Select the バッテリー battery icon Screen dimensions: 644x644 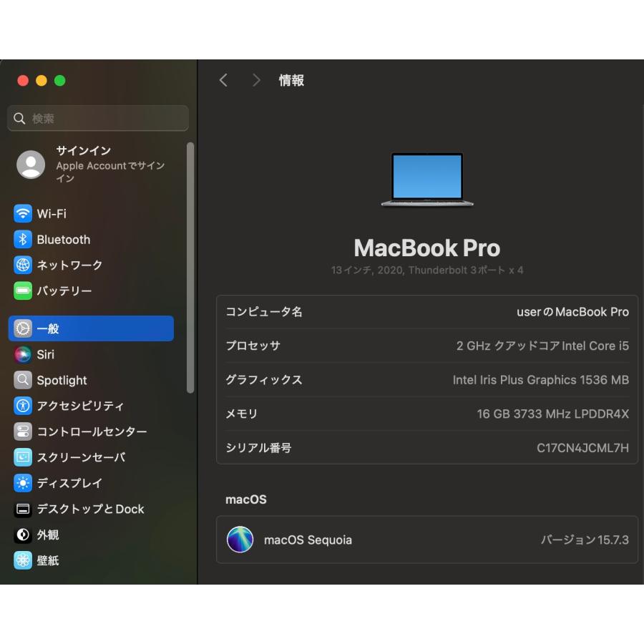(23, 291)
